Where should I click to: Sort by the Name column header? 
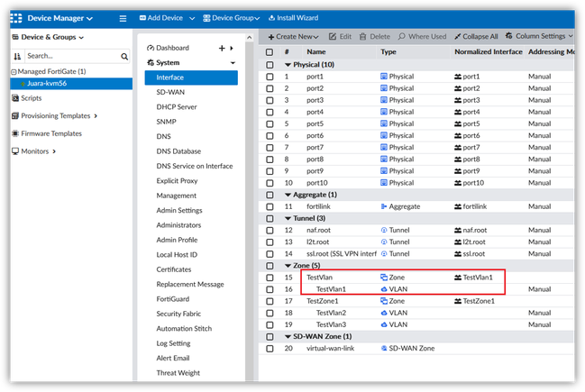[316, 52]
